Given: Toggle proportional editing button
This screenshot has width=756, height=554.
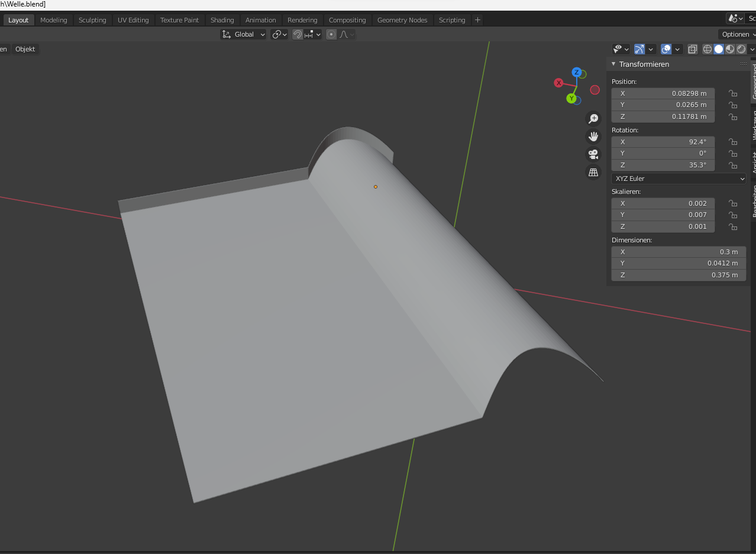Looking at the screenshot, I should 331,34.
